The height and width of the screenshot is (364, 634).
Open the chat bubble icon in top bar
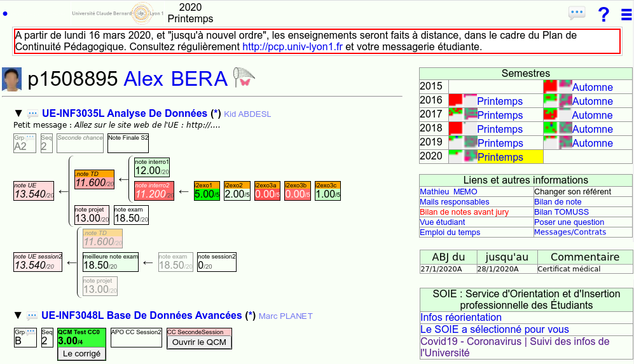576,13
